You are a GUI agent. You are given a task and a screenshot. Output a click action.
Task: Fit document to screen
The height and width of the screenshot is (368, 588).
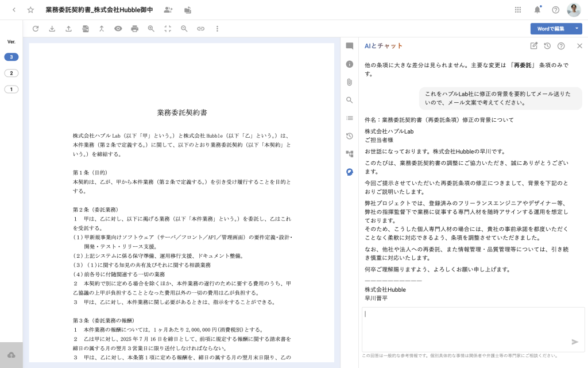tap(168, 29)
